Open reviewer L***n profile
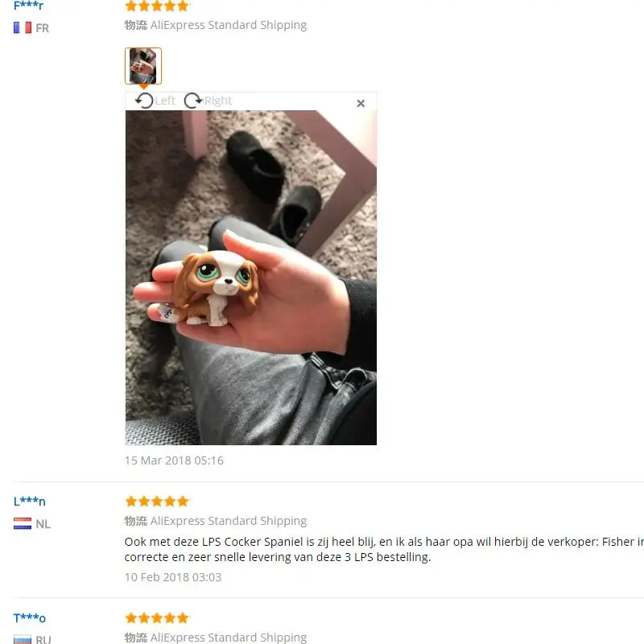This screenshot has height=644, width=644. (29, 501)
